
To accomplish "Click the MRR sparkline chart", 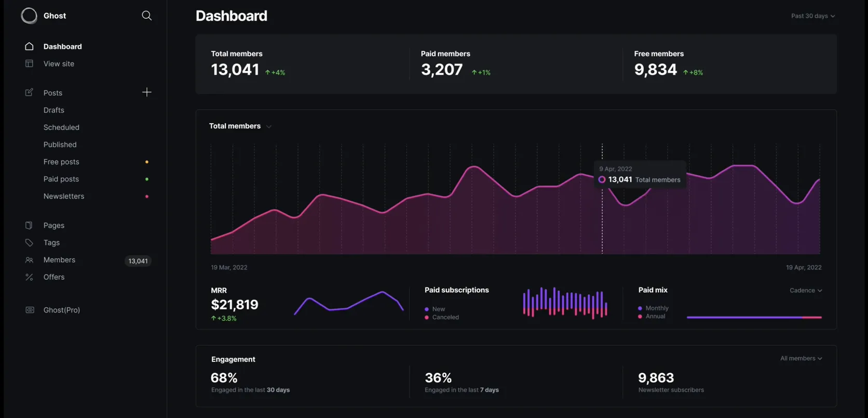I will [x=349, y=303].
